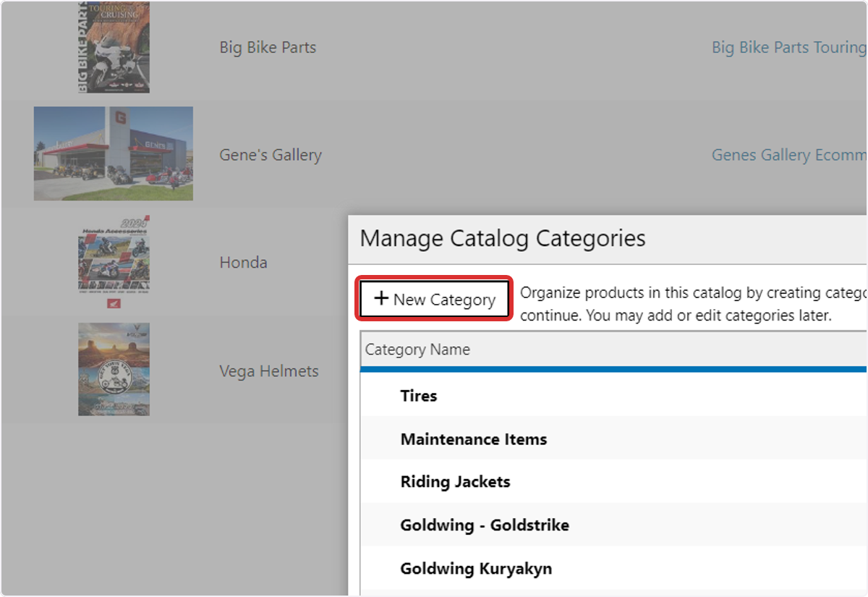Click the Manage Catalog Categories dialog title
868x597 pixels.
[x=503, y=238]
